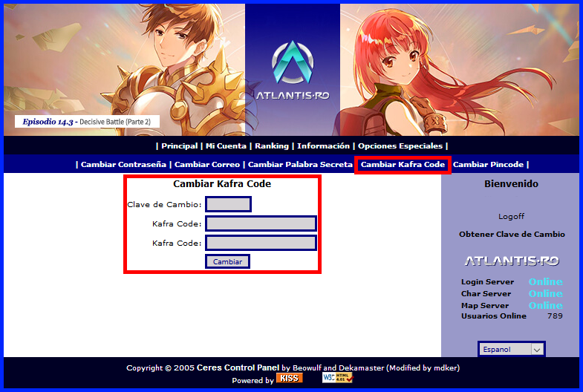Open Opciones Especiales menu

400,146
